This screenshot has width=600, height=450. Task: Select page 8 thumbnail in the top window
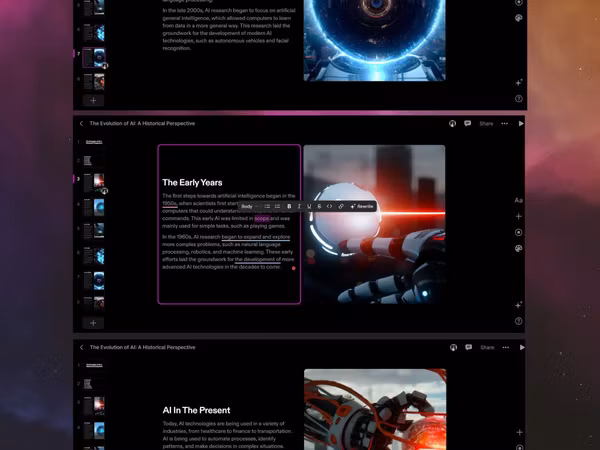tap(94, 82)
